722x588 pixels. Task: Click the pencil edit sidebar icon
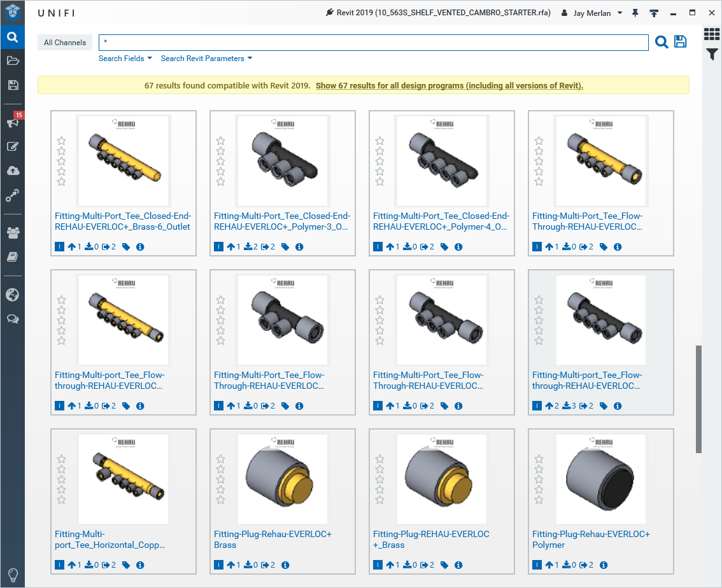click(x=13, y=146)
